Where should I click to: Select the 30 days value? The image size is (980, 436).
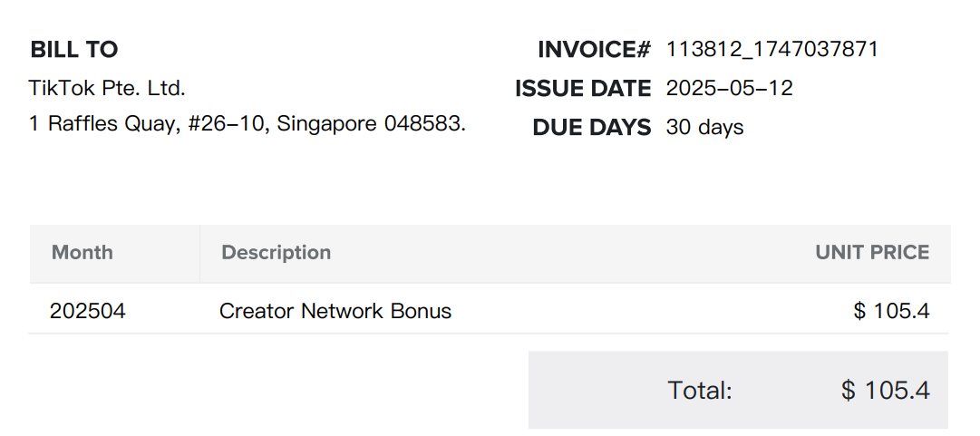tap(705, 128)
